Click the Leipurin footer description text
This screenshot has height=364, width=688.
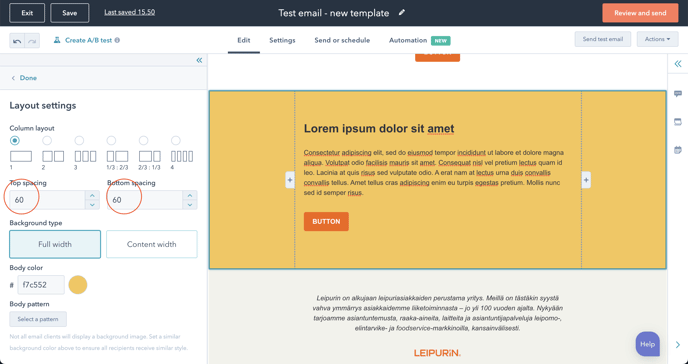click(x=437, y=313)
